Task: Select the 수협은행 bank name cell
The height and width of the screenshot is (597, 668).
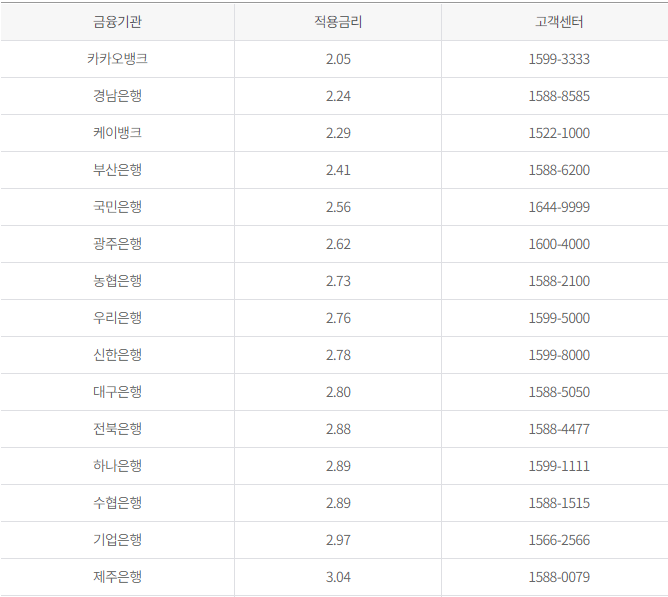Action: pyautogui.click(x=117, y=503)
